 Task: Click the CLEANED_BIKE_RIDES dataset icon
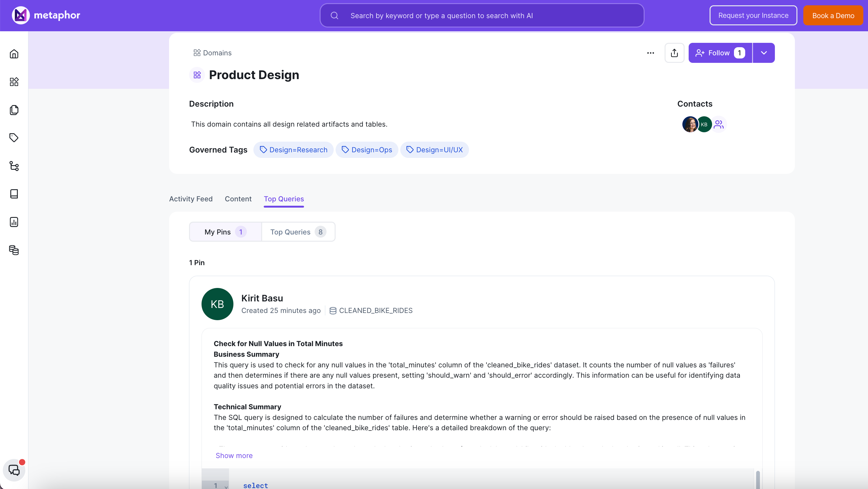[333, 310]
